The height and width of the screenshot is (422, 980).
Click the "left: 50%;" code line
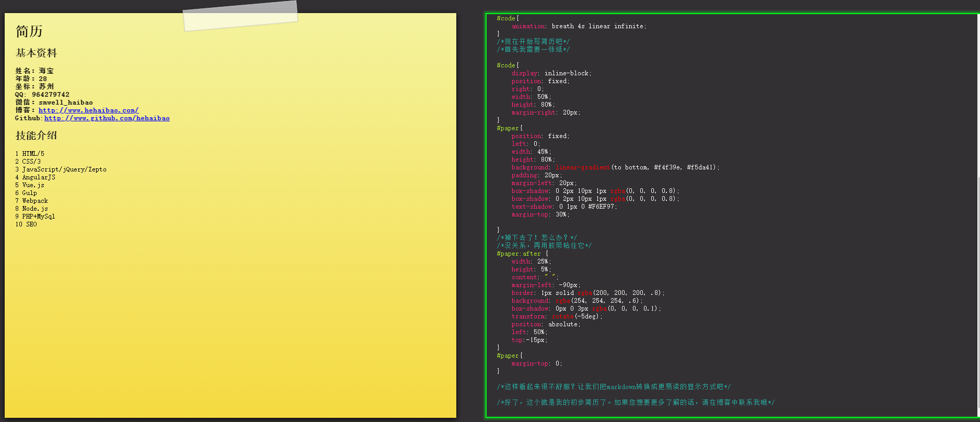[x=530, y=332]
